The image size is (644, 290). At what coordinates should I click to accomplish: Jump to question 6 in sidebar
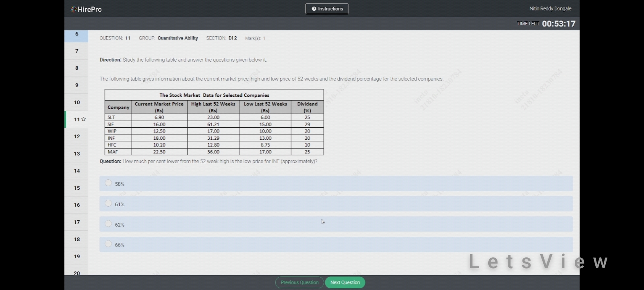[x=76, y=35]
